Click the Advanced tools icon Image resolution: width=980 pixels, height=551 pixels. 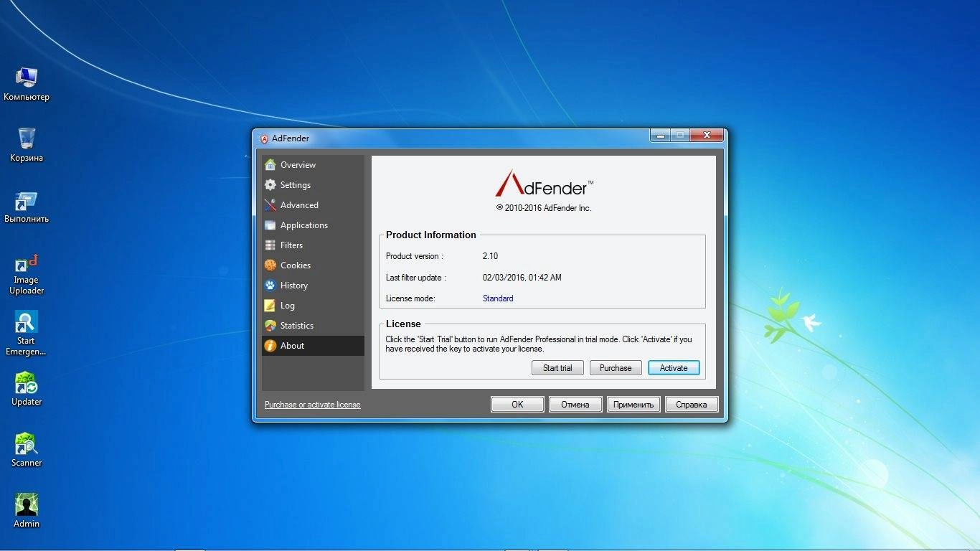click(x=270, y=204)
